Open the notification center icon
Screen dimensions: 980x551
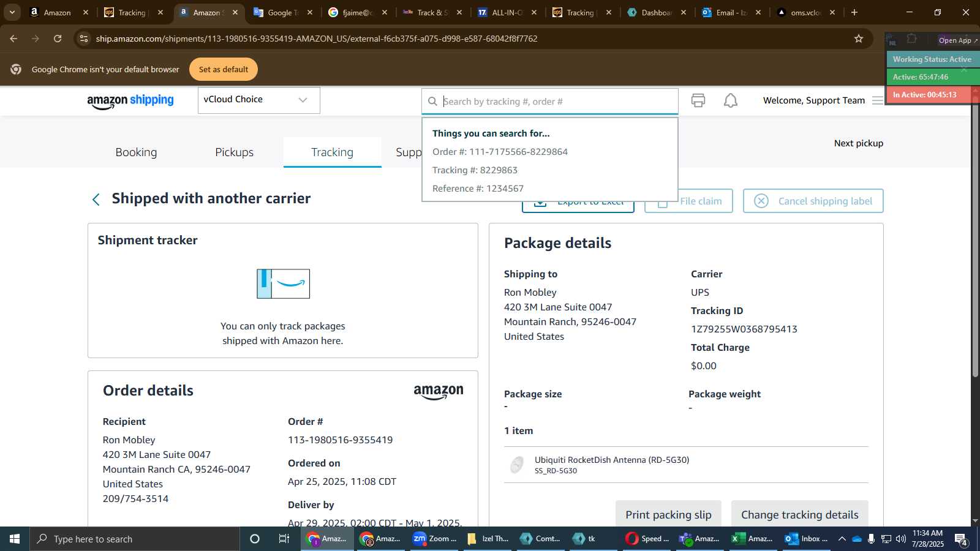961,539
